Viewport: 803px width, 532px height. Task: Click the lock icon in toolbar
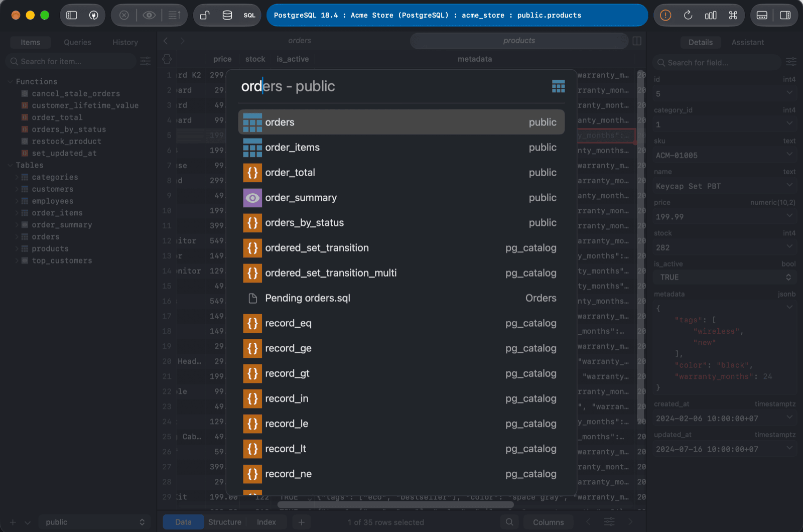[205, 15]
